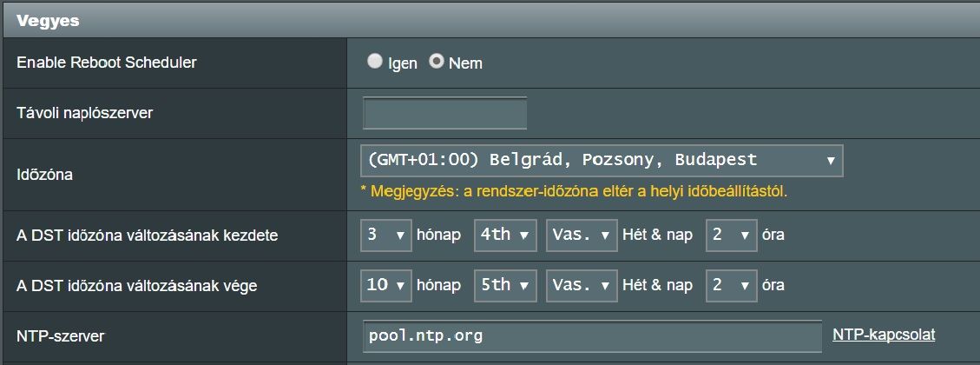Click the DST változásának vége label
This screenshot has width=980, height=365.
click(x=137, y=285)
